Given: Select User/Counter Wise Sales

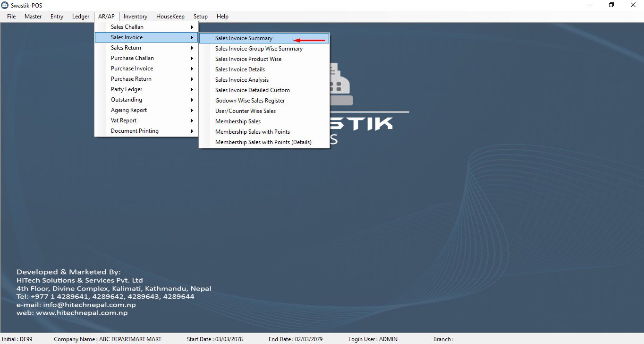Looking at the screenshot, I should 246,111.
